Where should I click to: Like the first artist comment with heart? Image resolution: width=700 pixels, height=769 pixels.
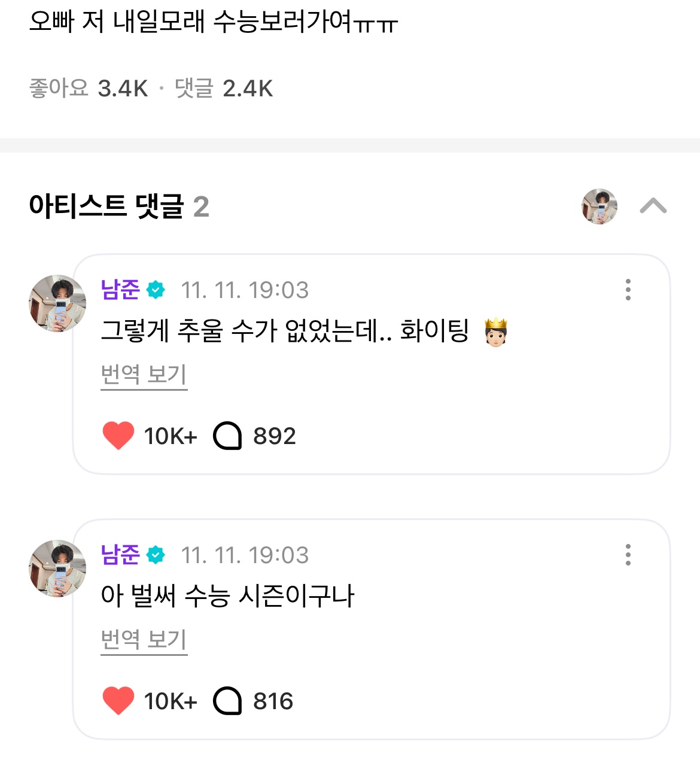[x=118, y=436]
